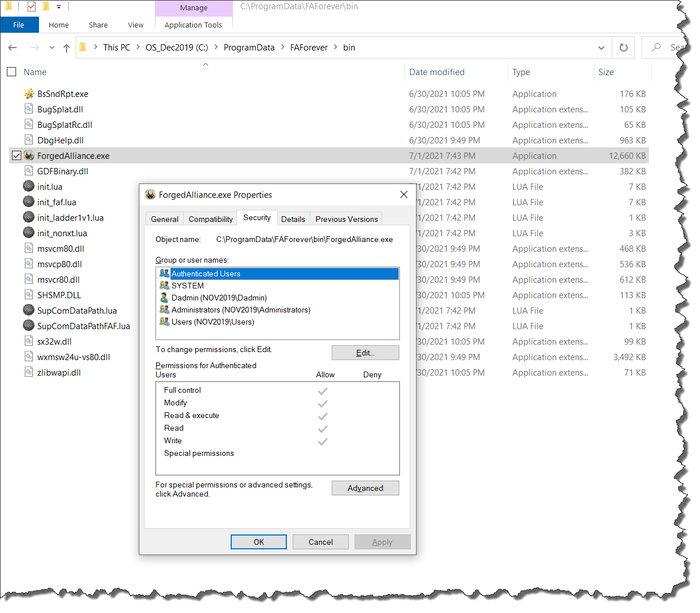This screenshot has width=700, height=613.
Task: Click the Properties quick access toolbar icon
Action: pyautogui.click(x=32, y=7)
